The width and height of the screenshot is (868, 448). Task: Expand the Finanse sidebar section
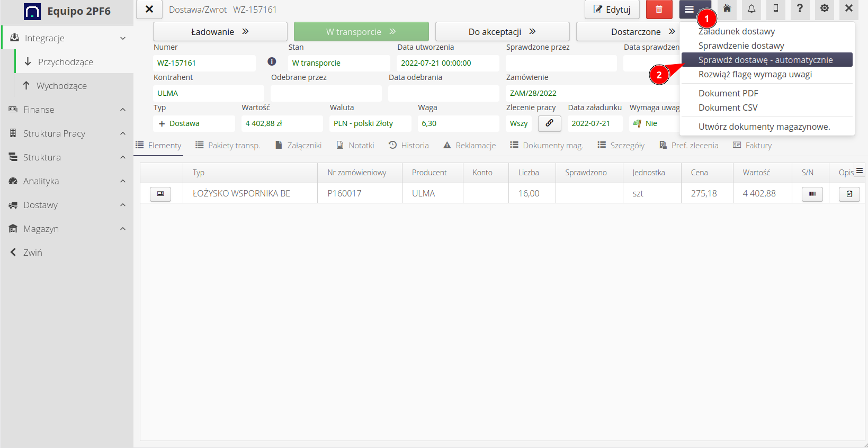coord(67,110)
